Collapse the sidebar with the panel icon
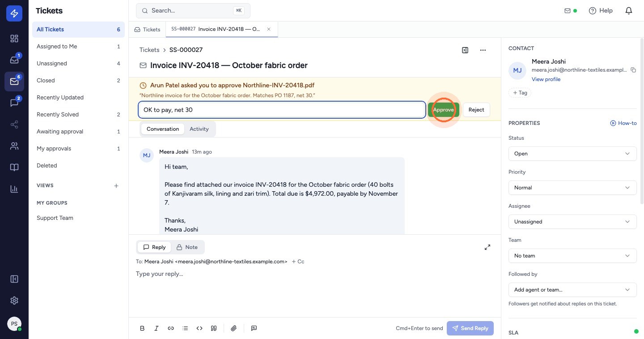 coord(14,279)
